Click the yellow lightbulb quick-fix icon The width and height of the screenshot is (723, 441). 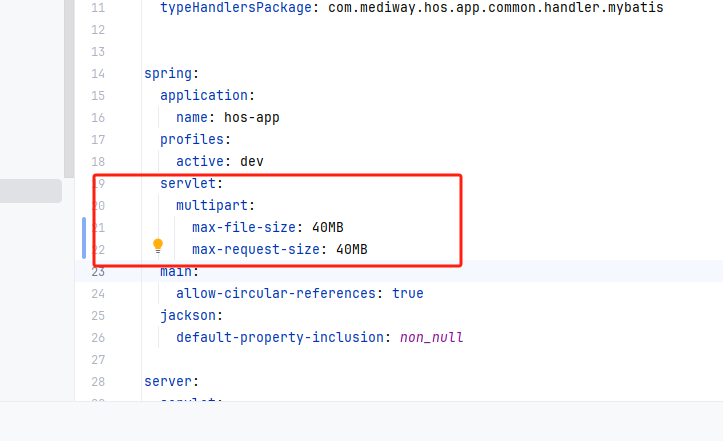(157, 246)
